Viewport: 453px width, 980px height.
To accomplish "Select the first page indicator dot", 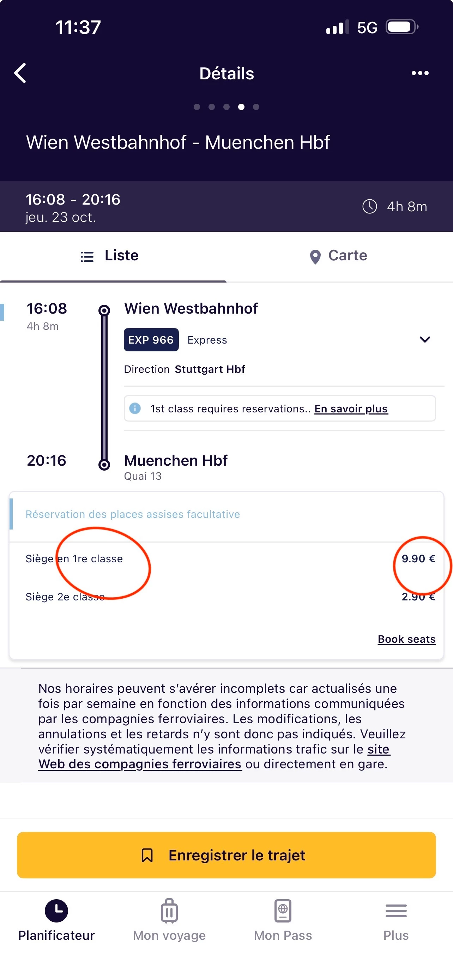I will pos(197,107).
